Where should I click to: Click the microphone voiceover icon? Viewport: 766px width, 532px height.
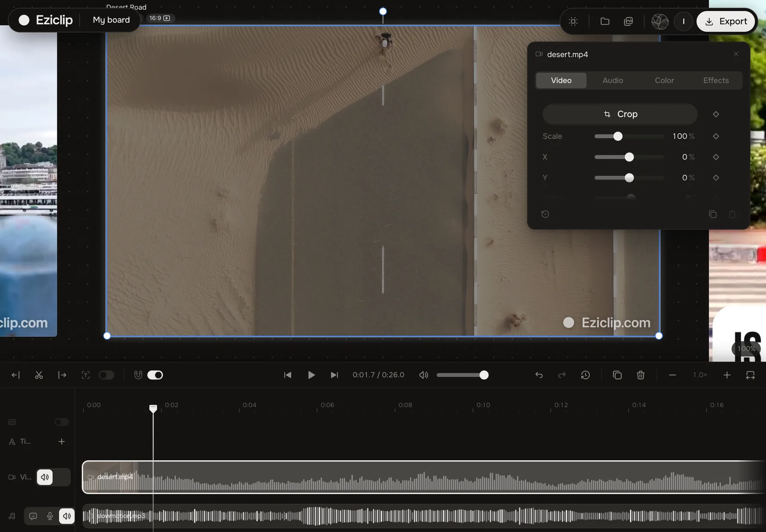[50, 516]
